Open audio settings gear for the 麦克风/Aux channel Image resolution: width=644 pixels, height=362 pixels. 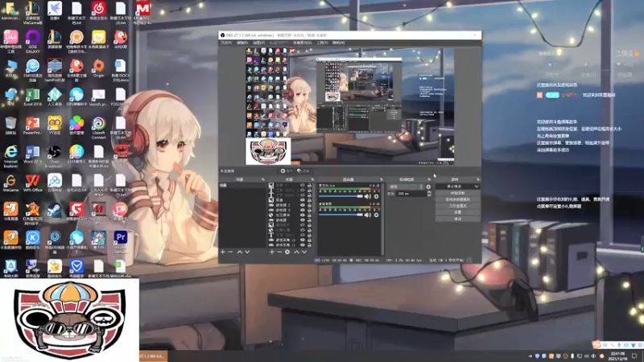(x=376, y=196)
